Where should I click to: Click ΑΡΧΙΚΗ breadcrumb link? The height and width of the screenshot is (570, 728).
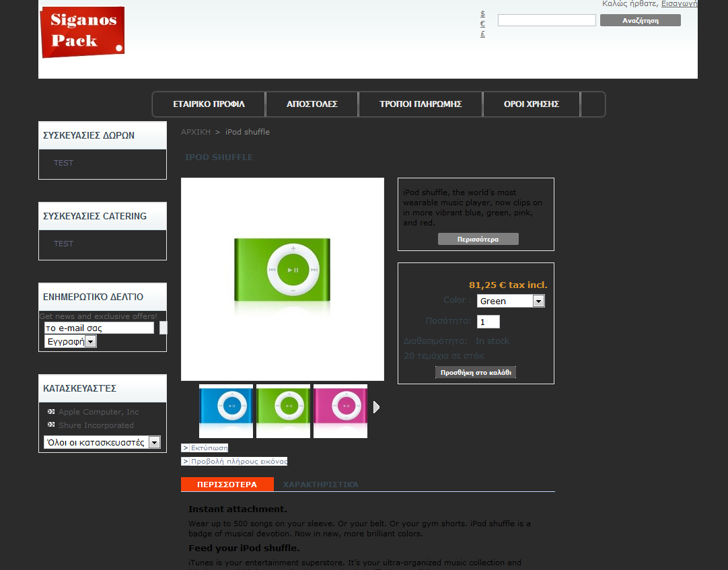[196, 132]
